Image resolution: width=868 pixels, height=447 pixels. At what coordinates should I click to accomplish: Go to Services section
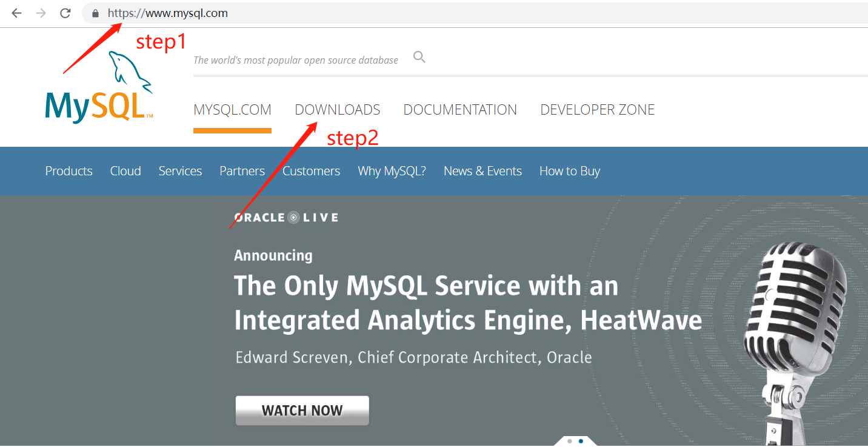coord(180,171)
